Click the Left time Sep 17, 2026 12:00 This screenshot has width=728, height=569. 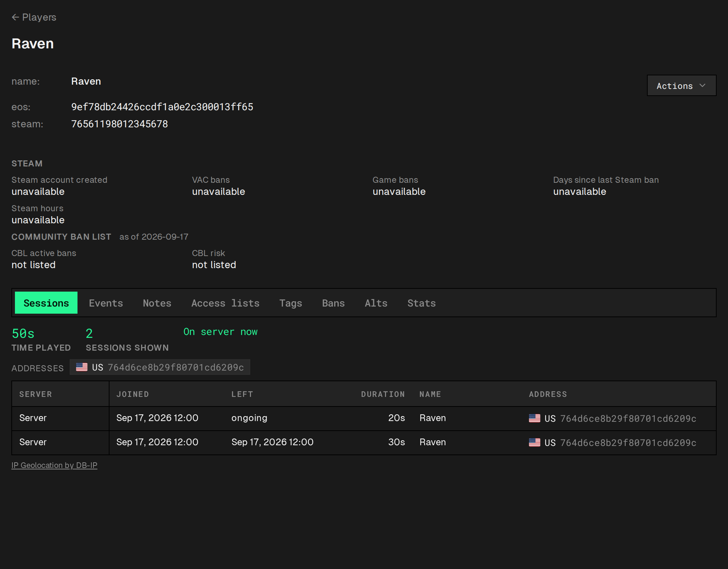click(272, 442)
